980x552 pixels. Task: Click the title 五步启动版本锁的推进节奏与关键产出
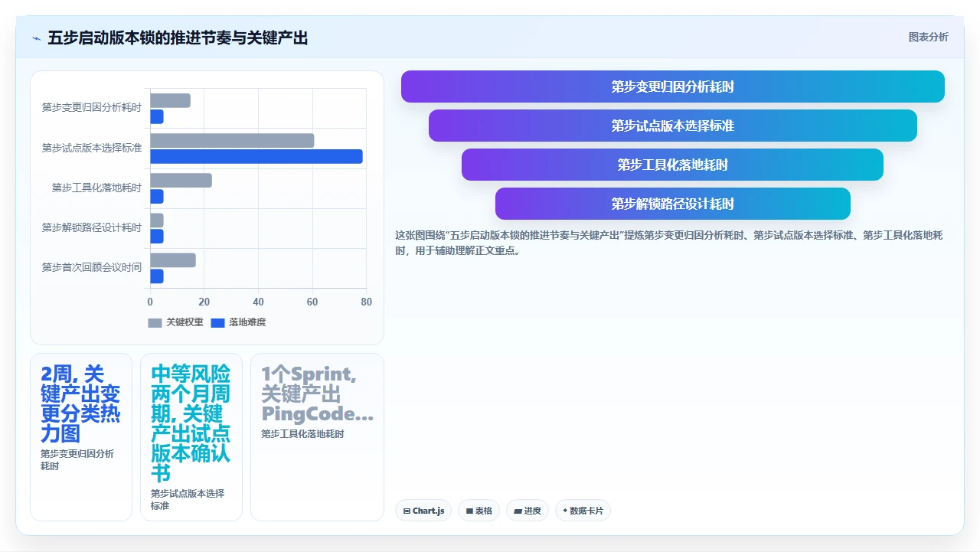click(178, 38)
